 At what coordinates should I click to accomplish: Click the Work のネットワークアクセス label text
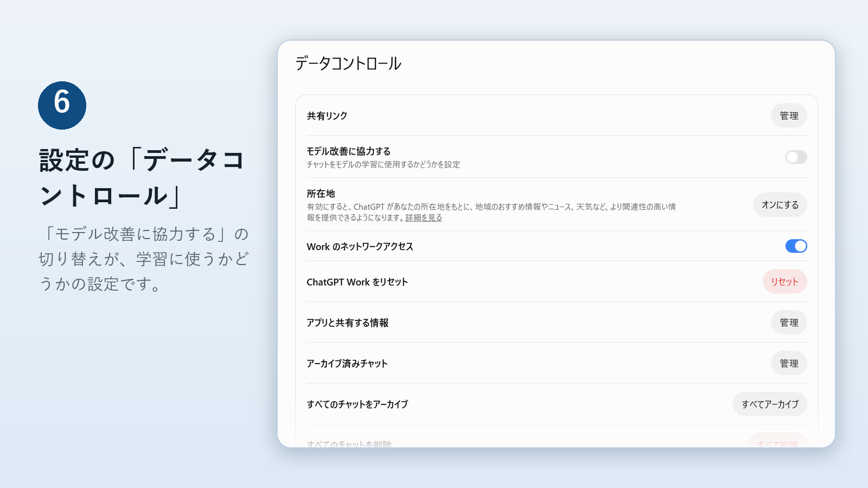click(360, 247)
